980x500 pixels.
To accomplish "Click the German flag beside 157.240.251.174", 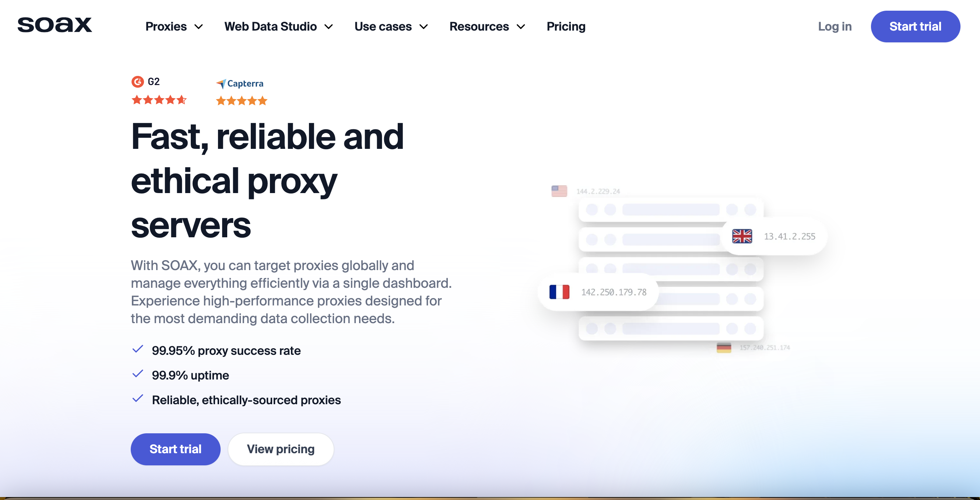I will [x=724, y=347].
